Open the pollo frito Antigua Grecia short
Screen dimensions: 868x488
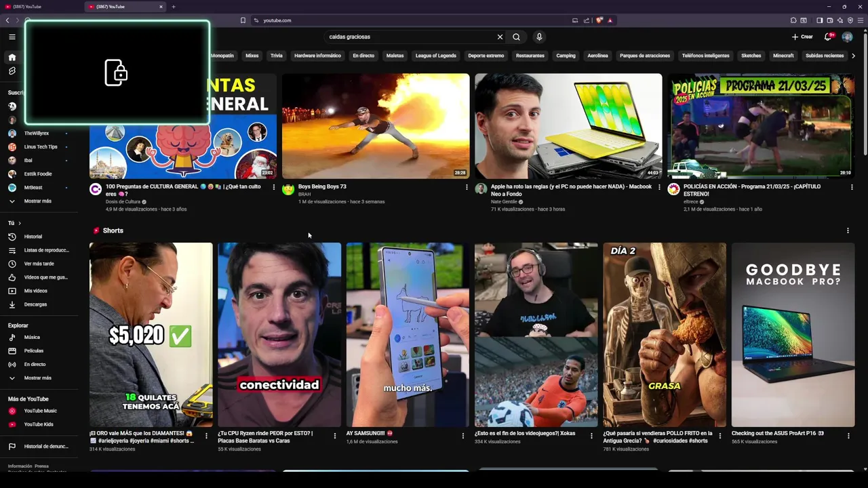click(665, 335)
